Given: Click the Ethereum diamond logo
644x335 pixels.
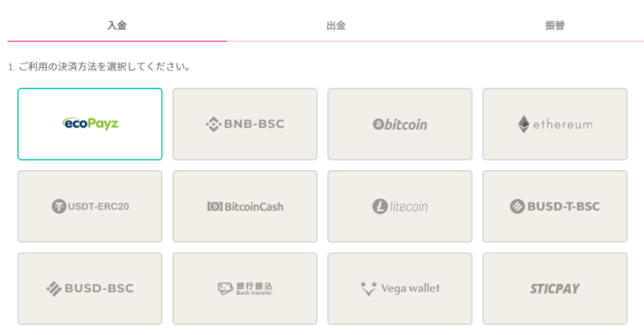Looking at the screenshot, I should (x=524, y=124).
